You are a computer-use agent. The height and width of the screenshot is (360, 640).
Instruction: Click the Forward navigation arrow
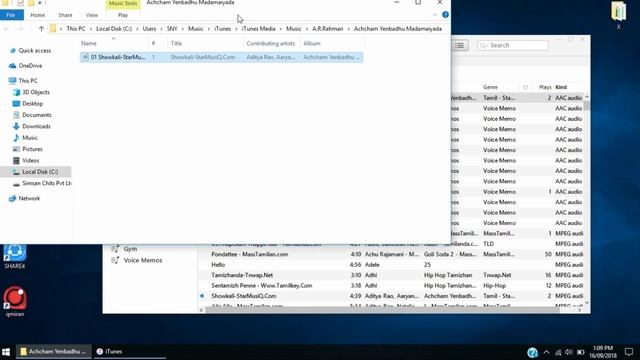tap(20, 29)
